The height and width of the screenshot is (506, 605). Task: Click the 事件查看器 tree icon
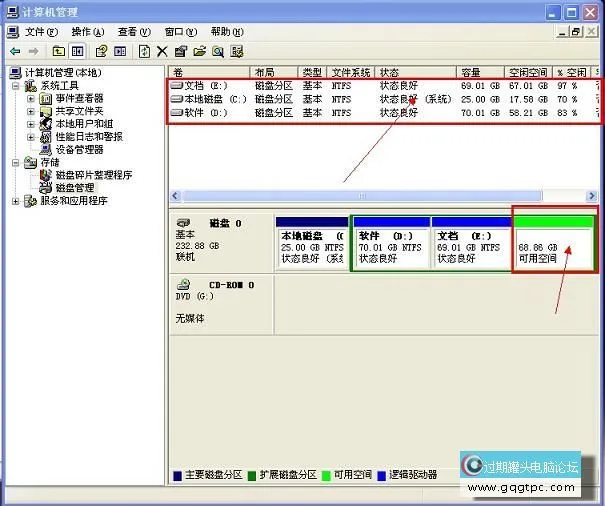coord(46,99)
